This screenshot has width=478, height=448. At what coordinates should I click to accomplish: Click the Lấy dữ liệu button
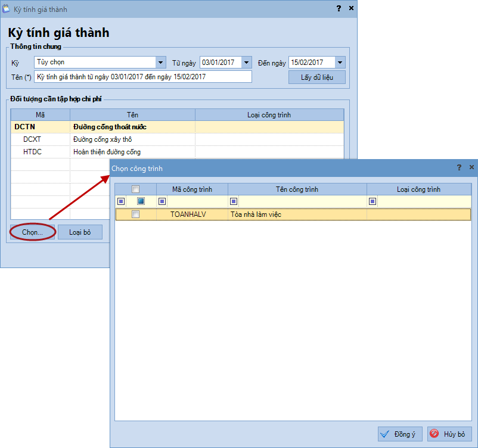tap(316, 78)
